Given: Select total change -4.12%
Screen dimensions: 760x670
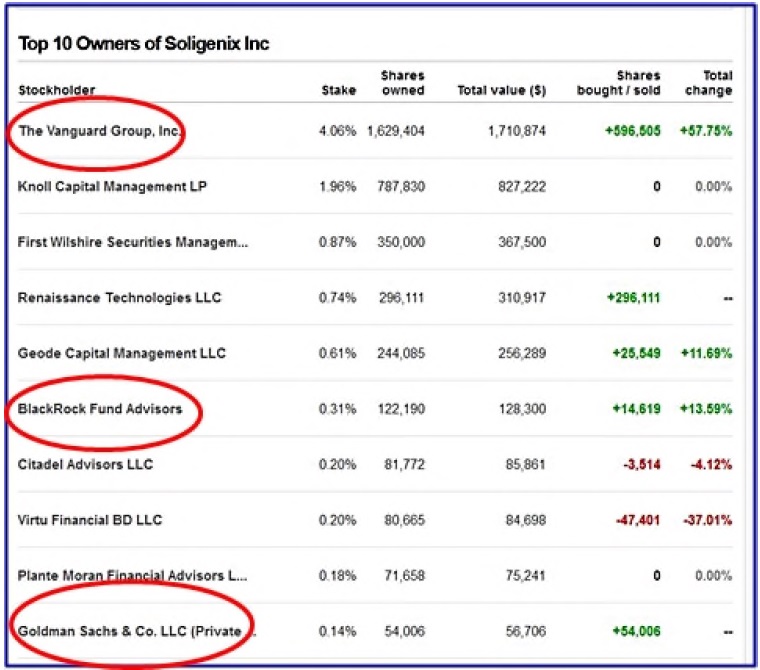Looking at the screenshot, I should tap(711, 464).
